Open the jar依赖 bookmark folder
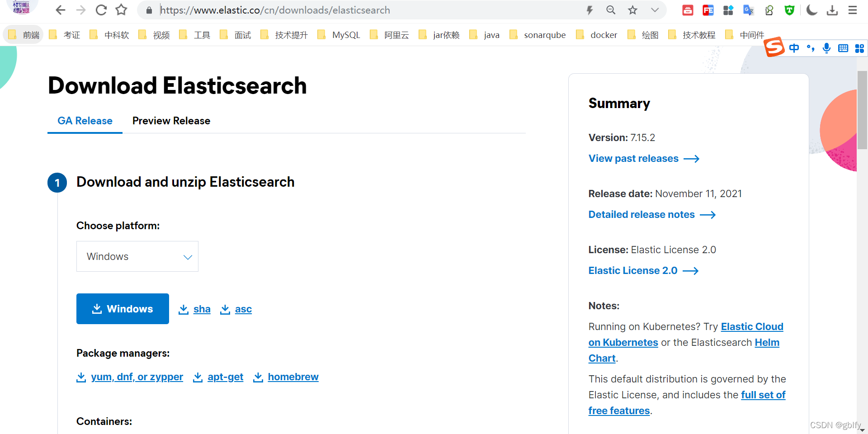 [439, 35]
